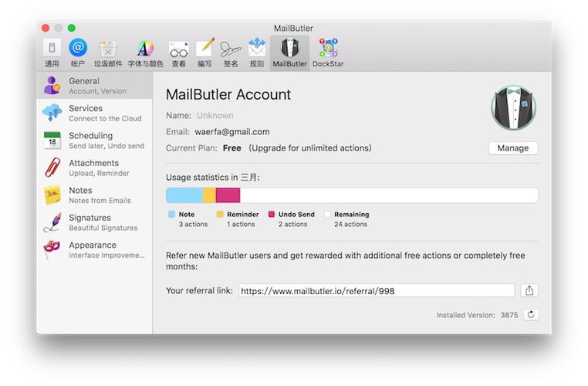Open the DockStar toolbar icon
588x386 pixels.
tap(328, 48)
